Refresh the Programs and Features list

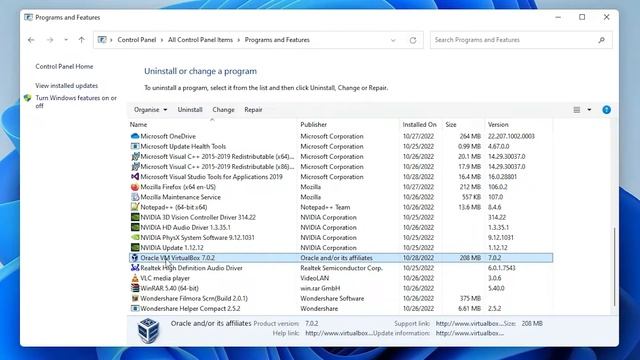click(x=413, y=40)
